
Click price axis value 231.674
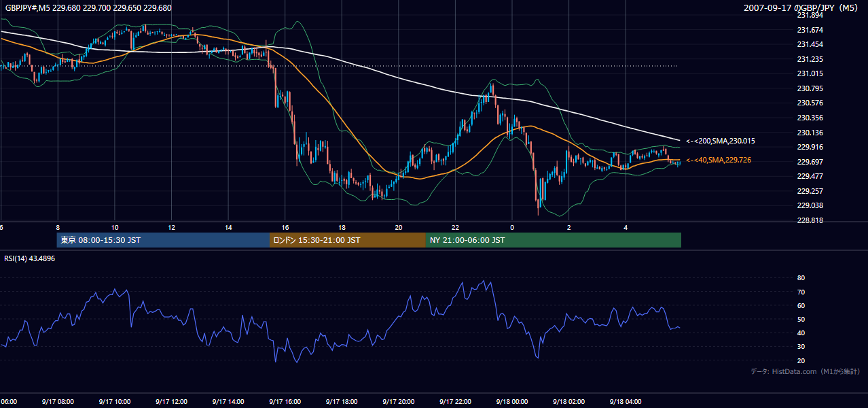[x=810, y=30]
